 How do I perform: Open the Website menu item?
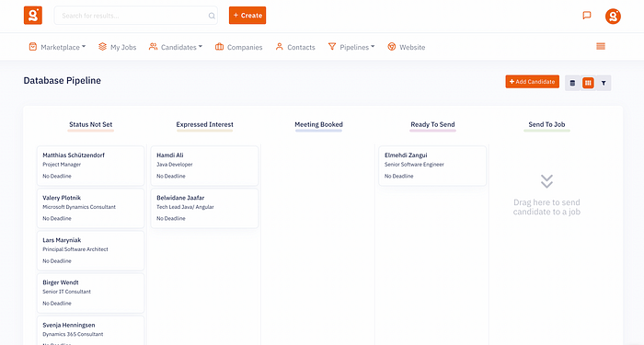coord(407,47)
